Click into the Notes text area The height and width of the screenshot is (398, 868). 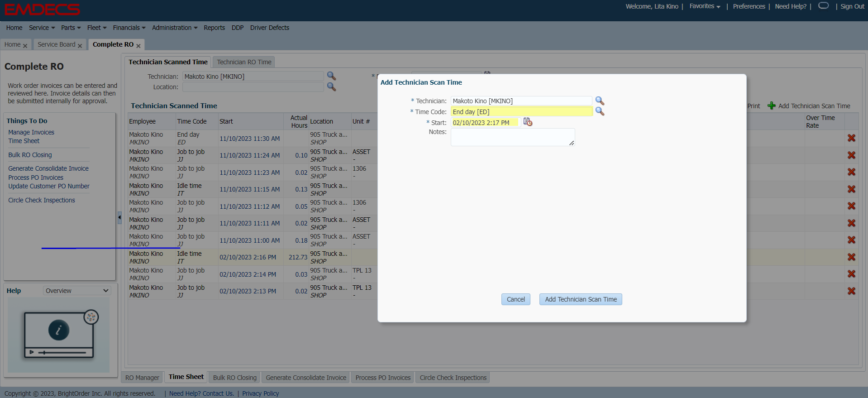[512, 137]
